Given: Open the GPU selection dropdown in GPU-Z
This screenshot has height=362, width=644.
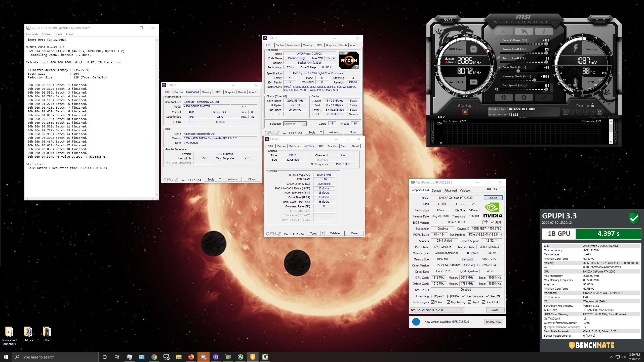Looking at the screenshot, I should pyautogui.click(x=437, y=310).
